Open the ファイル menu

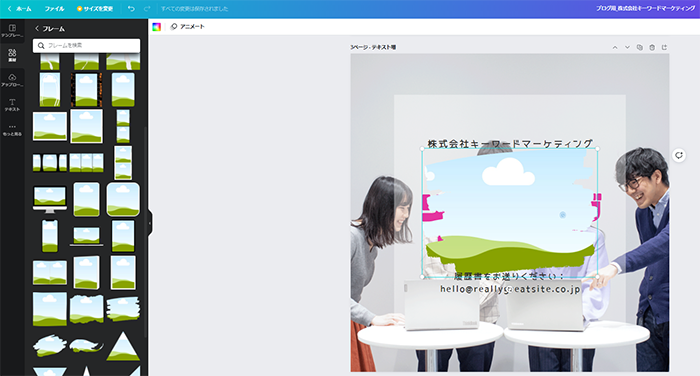tap(54, 8)
